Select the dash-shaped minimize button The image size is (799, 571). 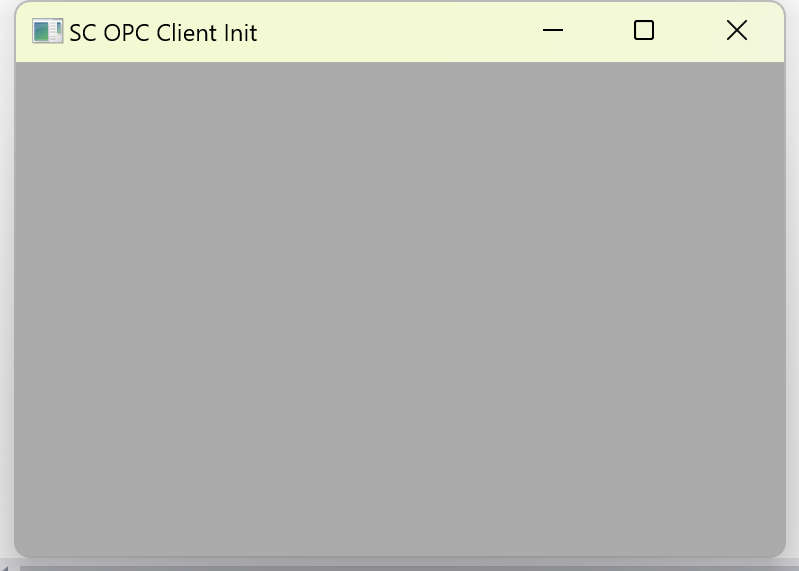552,31
